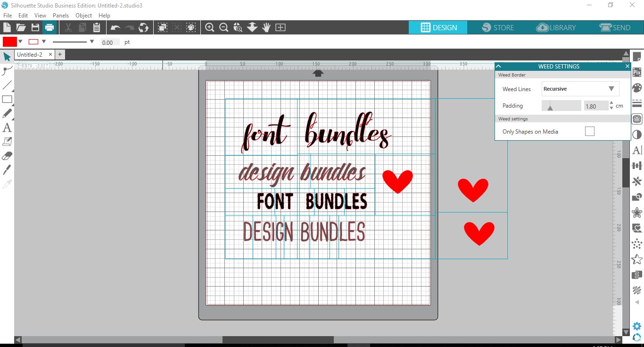644x347 pixels.
Task: Open the LIBRARY tab
Action: pos(556,27)
